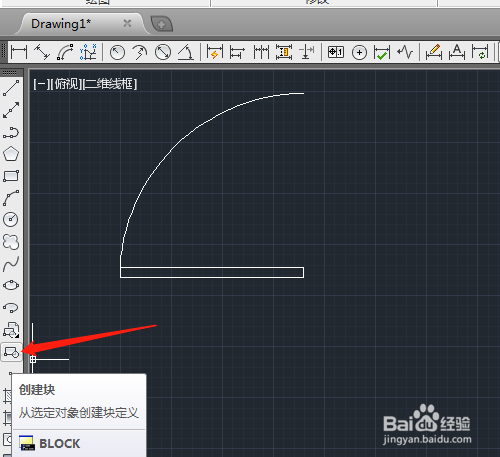The width and height of the screenshot is (500, 457).
Task: Select the Angular dimension tool
Action: (186, 52)
